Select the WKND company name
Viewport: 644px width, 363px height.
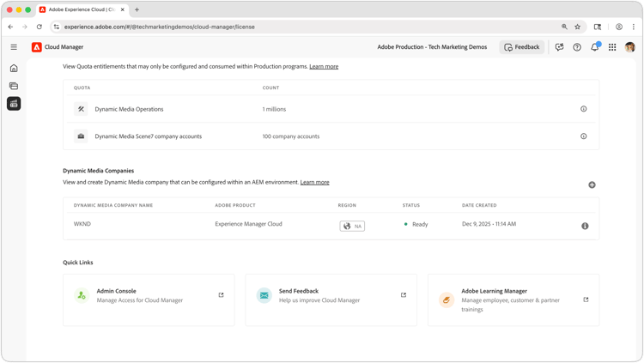coord(82,224)
